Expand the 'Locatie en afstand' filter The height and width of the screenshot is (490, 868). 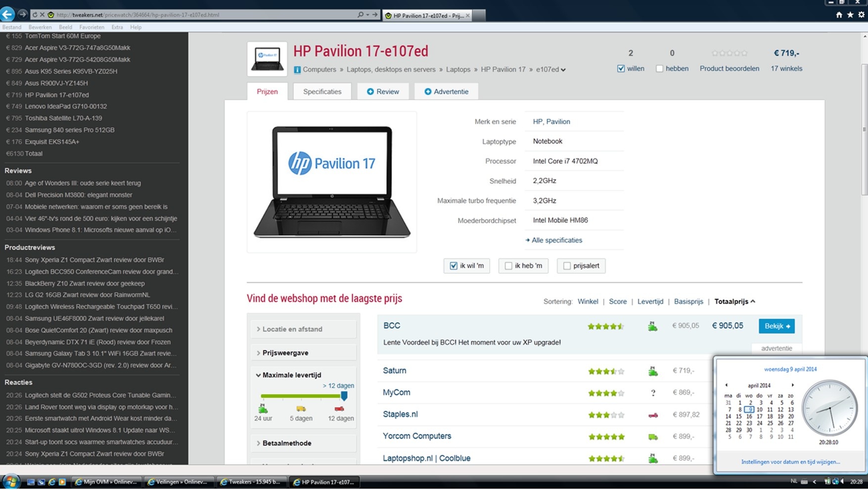tap(304, 329)
